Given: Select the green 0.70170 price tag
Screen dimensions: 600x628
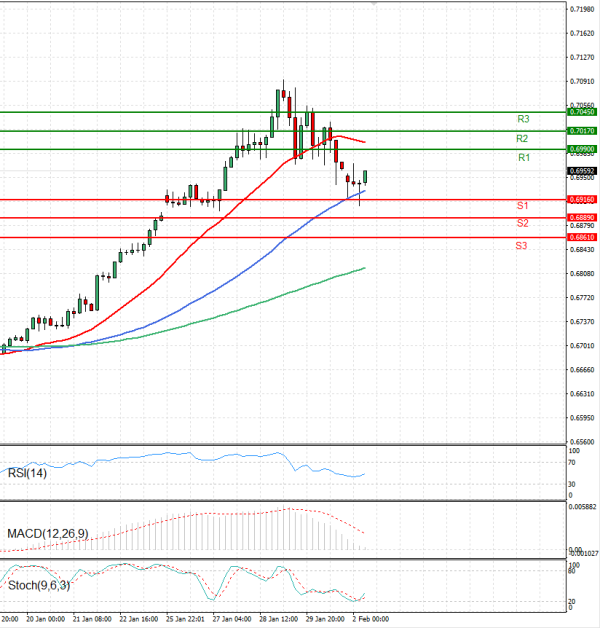Looking at the screenshot, I should coord(582,131).
